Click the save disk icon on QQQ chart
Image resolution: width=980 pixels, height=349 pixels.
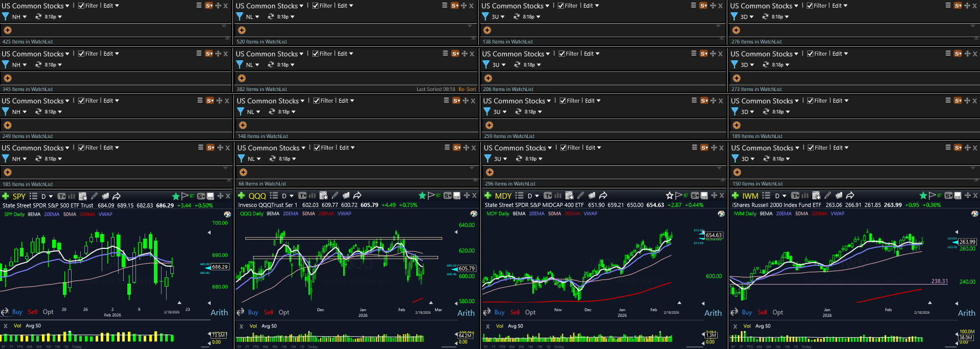click(x=457, y=196)
